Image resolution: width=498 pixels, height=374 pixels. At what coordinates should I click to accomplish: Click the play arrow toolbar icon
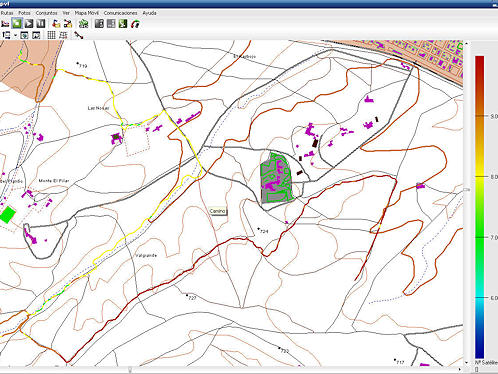point(29,23)
